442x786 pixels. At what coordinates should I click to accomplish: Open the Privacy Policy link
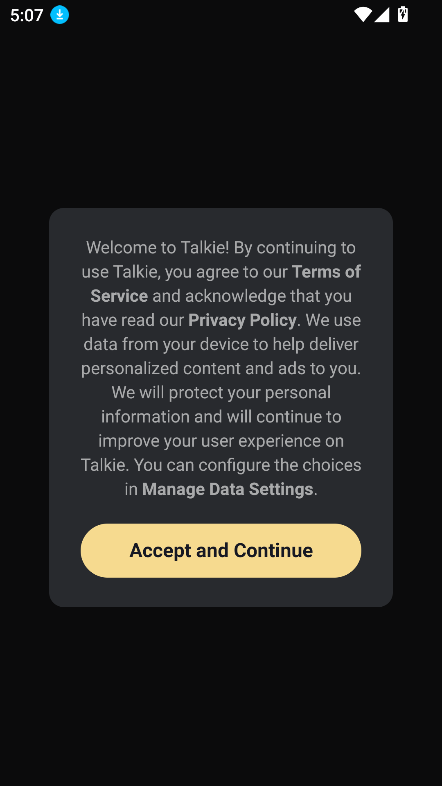(243, 320)
